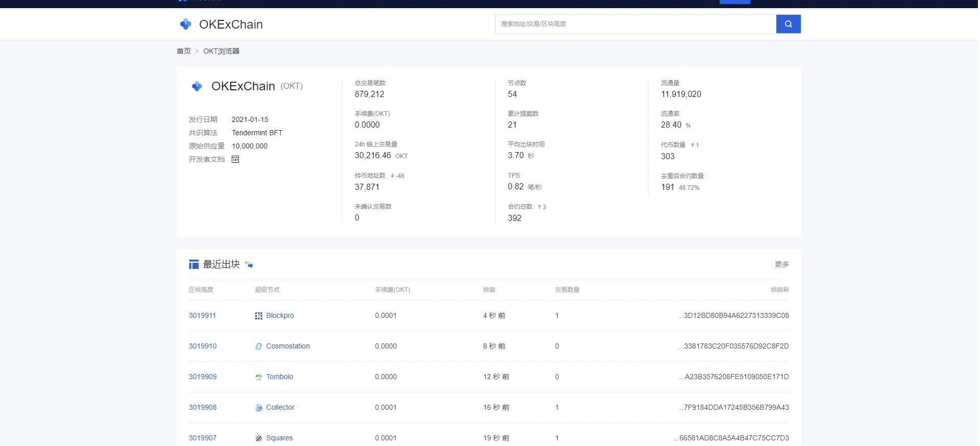
Task: Click the 最近出块 table icon
Action: point(193,264)
